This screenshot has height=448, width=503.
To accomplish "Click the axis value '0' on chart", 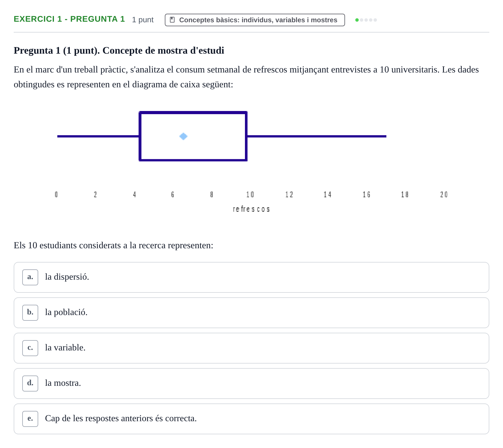I will pyautogui.click(x=56, y=195).
